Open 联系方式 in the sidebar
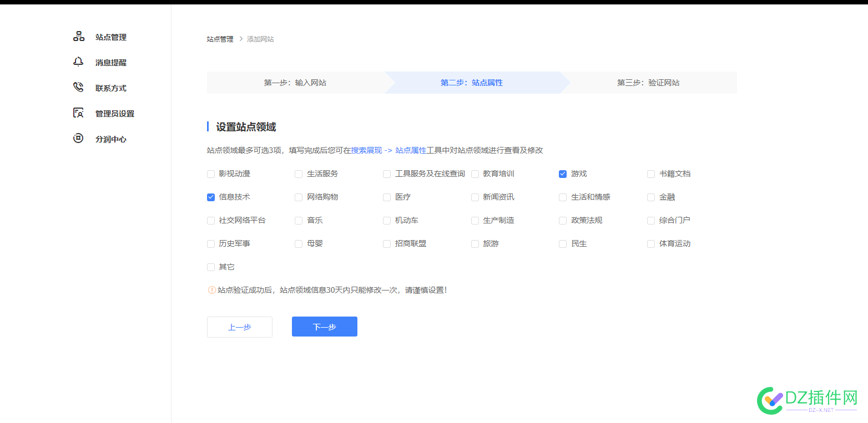Image resolution: width=868 pixels, height=423 pixels. coord(111,88)
